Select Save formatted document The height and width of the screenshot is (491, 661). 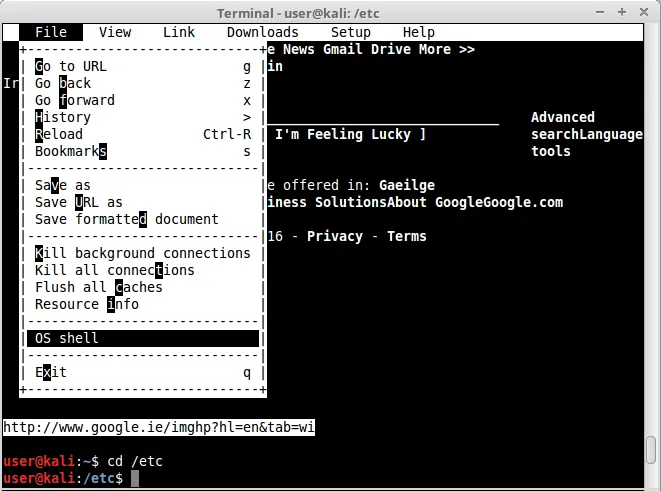click(143, 220)
